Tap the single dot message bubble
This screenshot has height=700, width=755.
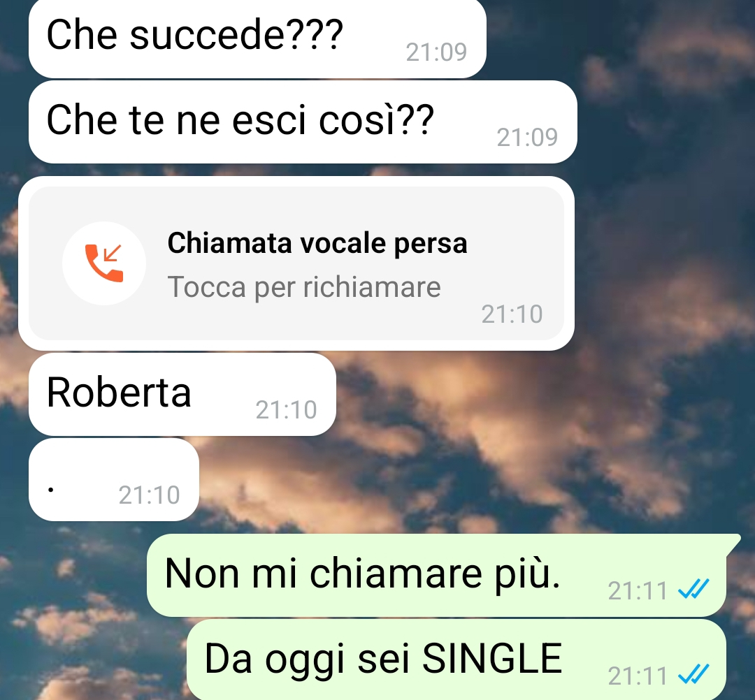[114, 480]
